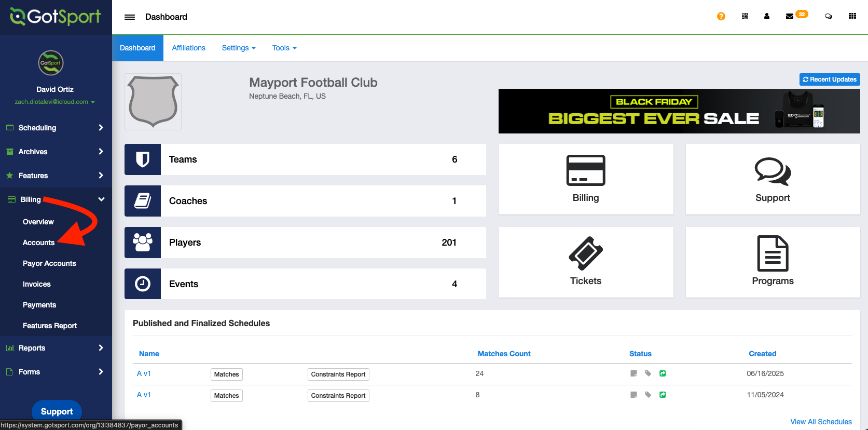Screen dimensions: 868x430
Task: Click the hamburger menu icon beside Dashboard
Action: pos(130,17)
